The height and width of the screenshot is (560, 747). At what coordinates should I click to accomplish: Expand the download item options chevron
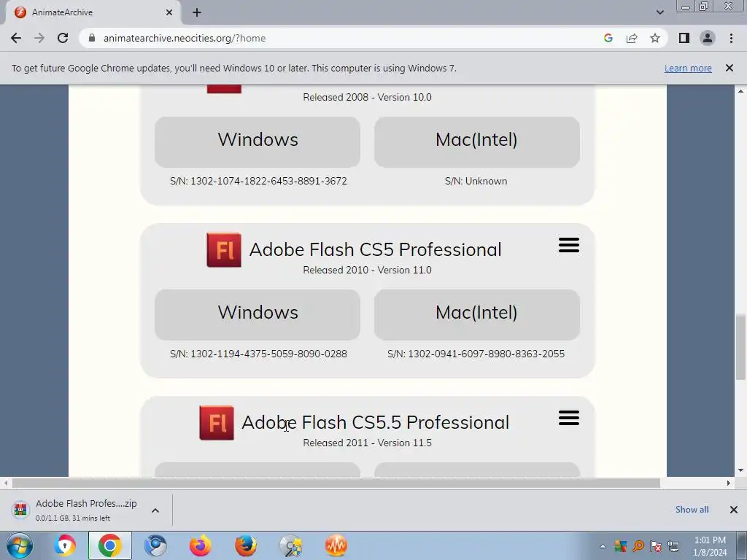(155, 510)
